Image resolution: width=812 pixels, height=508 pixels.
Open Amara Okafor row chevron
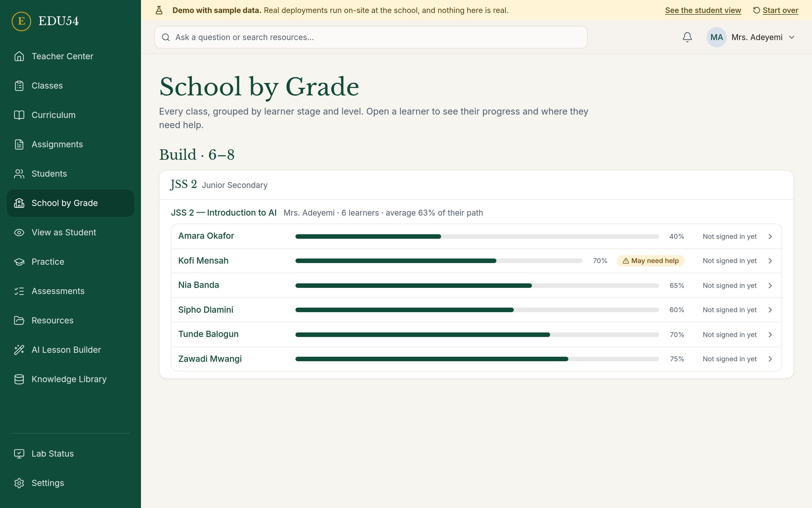[770, 237]
